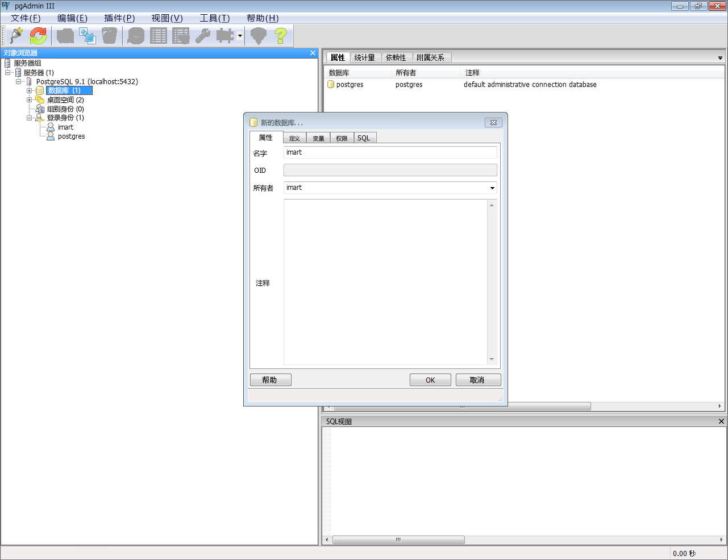Click the guru hint toolbar icon
Image resolution: width=728 pixels, height=560 pixels.
(259, 36)
